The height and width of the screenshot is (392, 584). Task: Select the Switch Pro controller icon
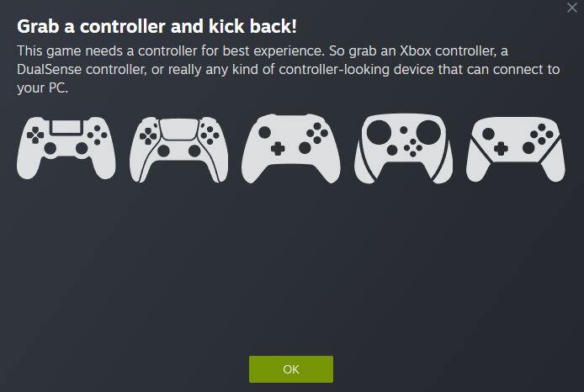pyautogui.click(x=516, y=149)
